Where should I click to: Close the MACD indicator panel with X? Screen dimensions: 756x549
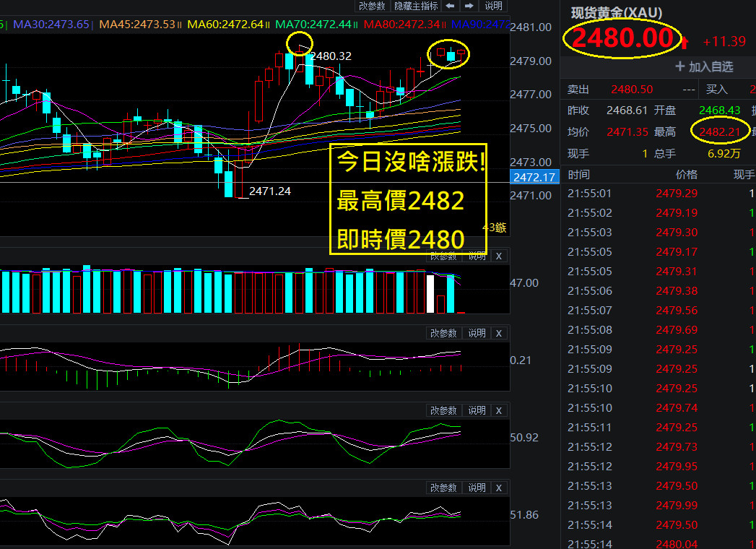499,333
